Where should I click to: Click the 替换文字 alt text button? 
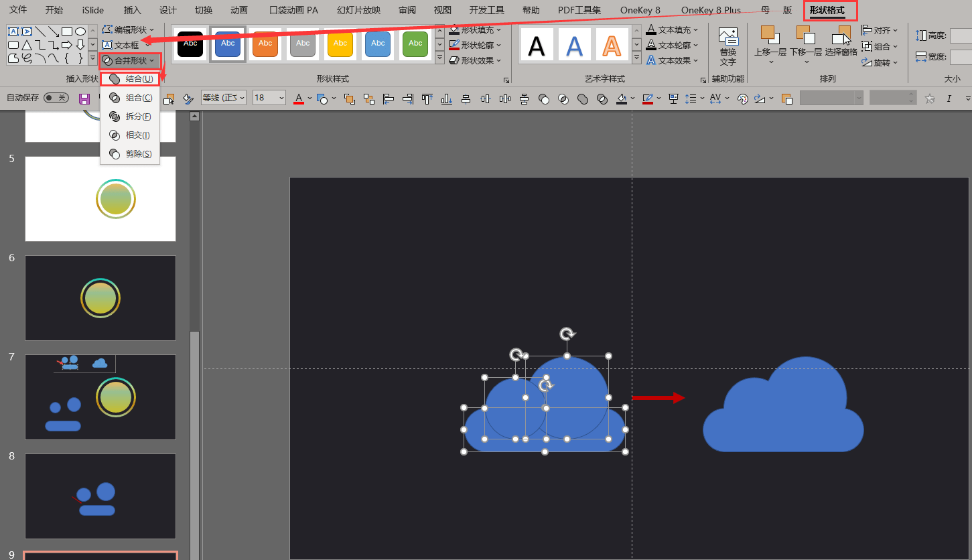click(728, 47)
